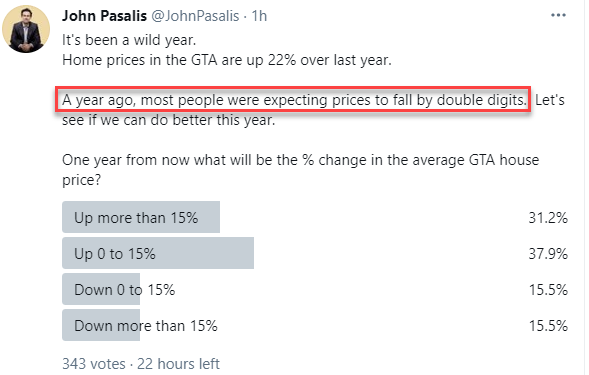
Task: Open the @JohnPasalis handle link
Action: 195,16
